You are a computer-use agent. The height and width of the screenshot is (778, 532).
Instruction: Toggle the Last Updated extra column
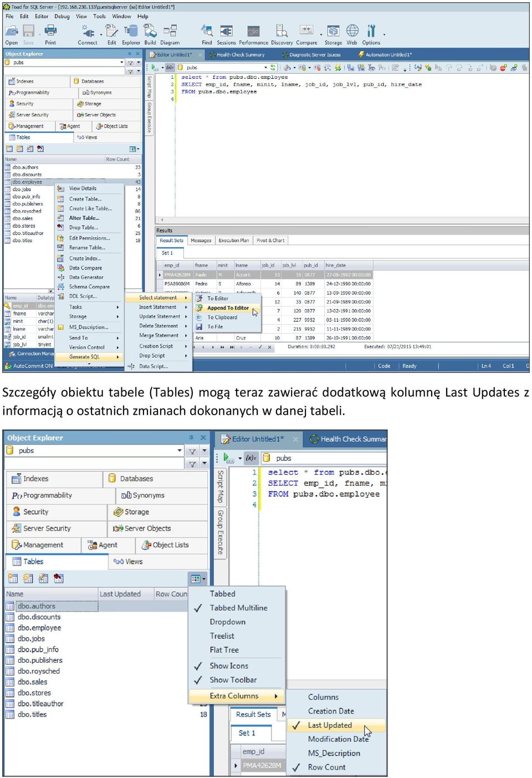[x=337, y=725]
